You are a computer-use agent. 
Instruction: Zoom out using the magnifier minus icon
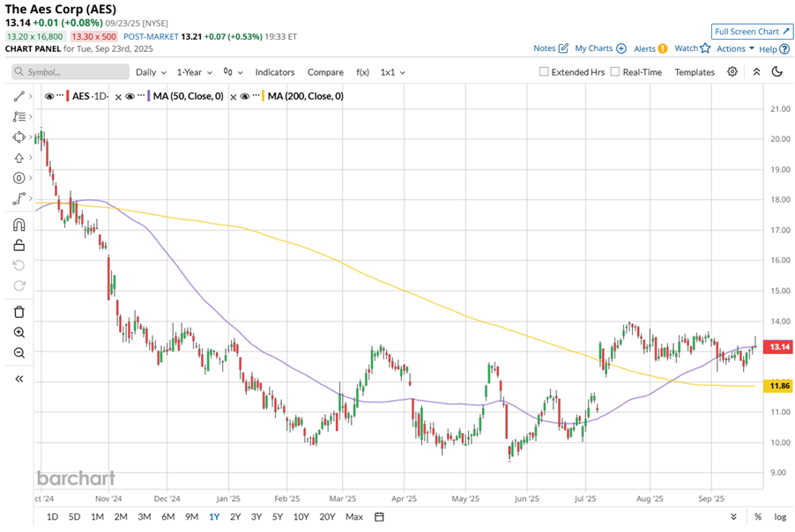19,352
